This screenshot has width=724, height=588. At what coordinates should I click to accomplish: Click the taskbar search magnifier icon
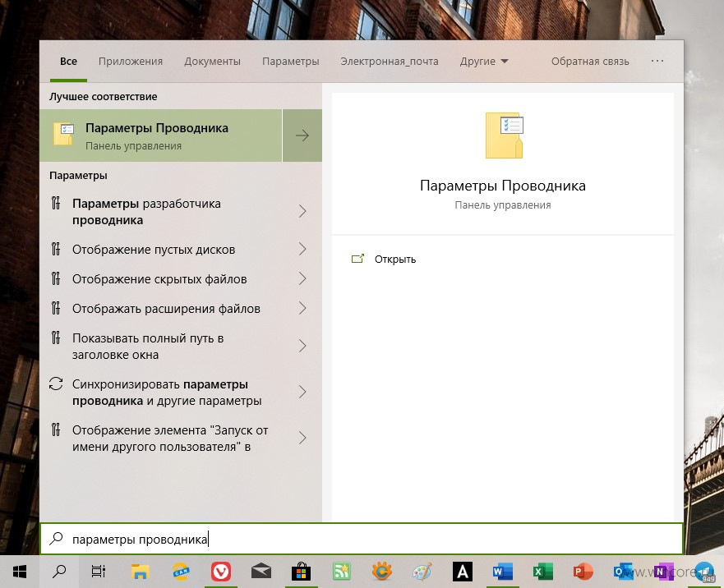[59, 572]
